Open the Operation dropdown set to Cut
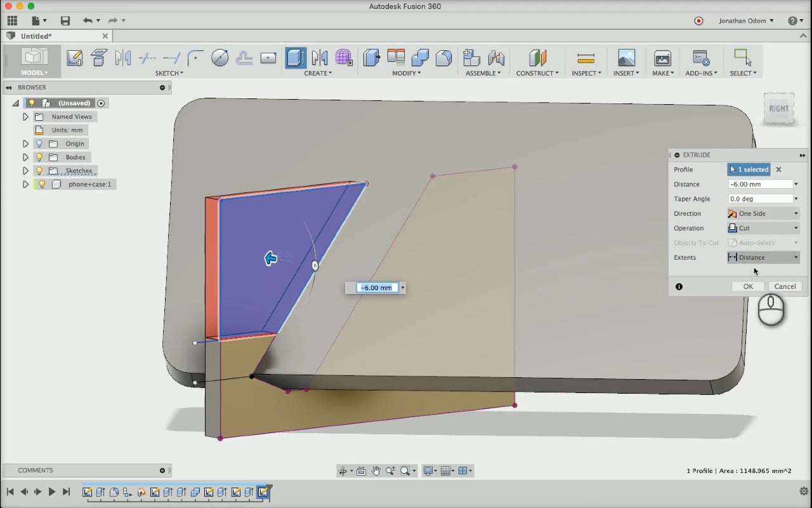Image resolution: width=812 pixels, height=508 pixels. [x=763, y=228]
